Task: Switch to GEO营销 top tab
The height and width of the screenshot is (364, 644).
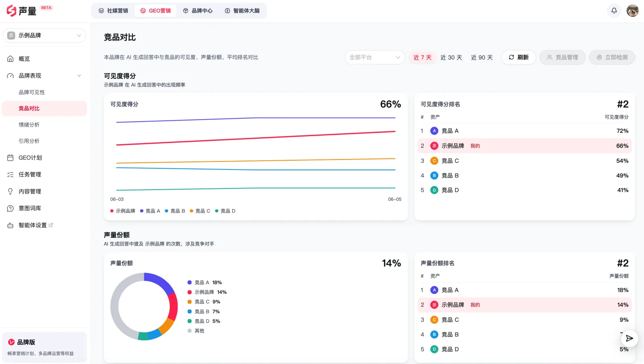Action: click(x=155, y=11)
